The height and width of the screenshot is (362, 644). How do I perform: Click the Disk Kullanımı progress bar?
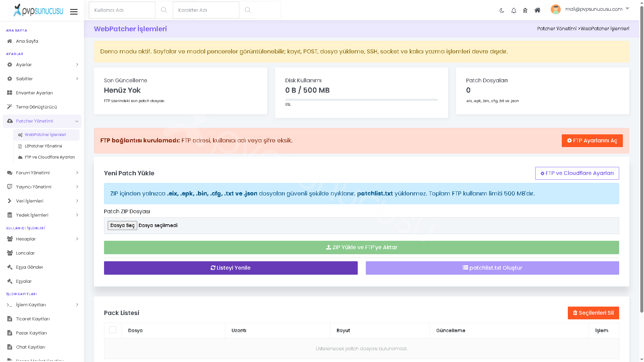pos(361,100)
